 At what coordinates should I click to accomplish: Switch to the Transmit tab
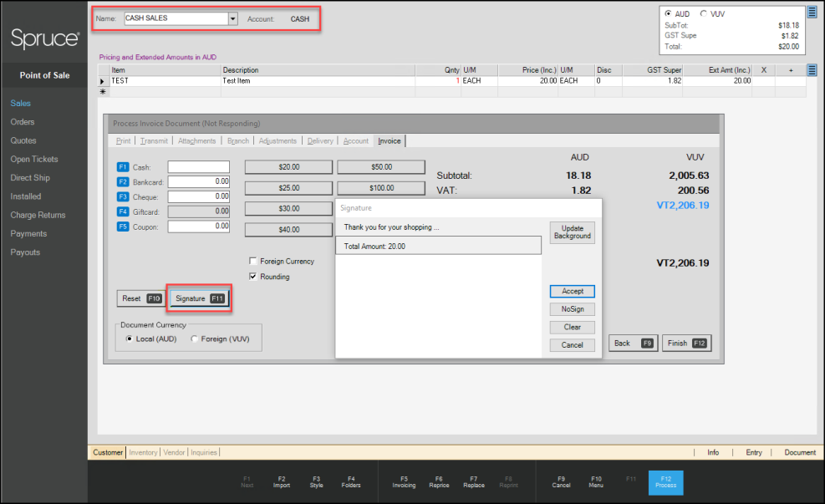pyautogui.click(x=154, y=141)
